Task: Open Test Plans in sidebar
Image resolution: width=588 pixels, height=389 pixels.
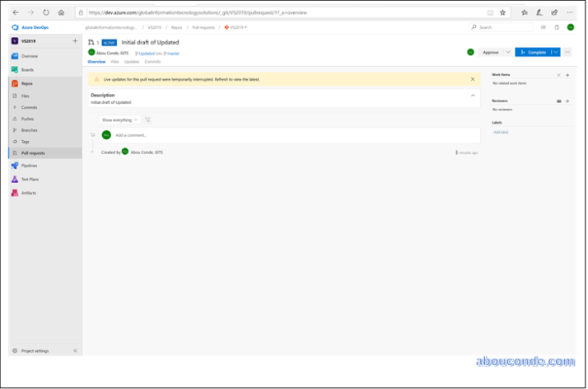Action: point(30,179)
